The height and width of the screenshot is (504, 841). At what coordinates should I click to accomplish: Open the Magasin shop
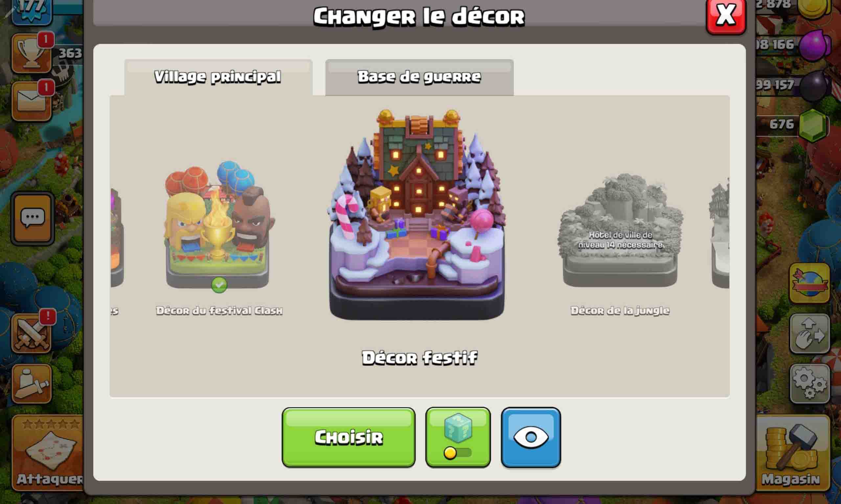[792, 453]
